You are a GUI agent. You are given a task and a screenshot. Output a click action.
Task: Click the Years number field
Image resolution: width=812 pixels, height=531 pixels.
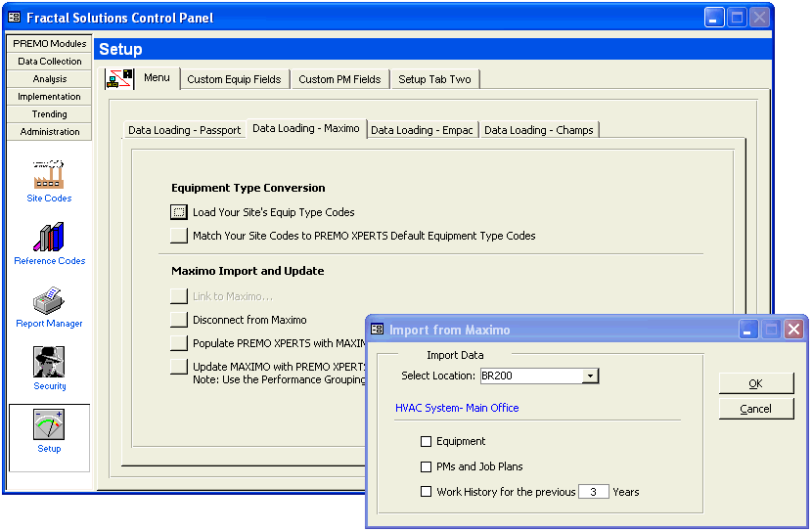click(594, 492)
